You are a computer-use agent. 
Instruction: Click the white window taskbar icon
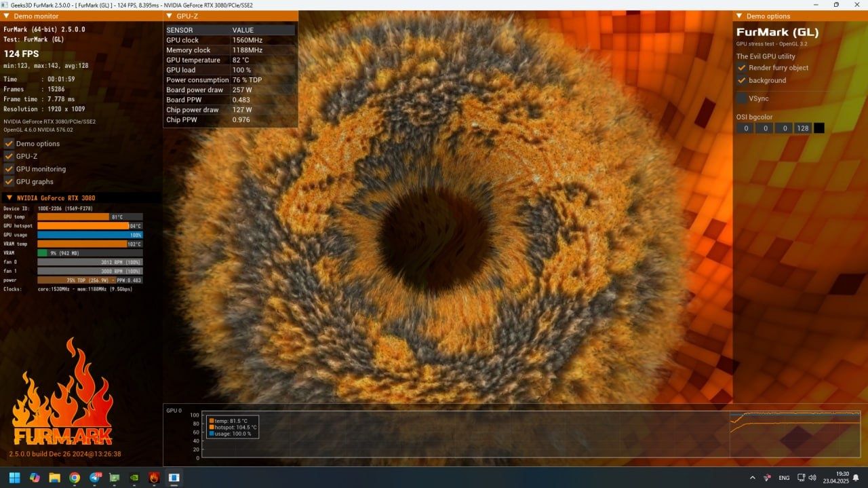tap(174, 478)
